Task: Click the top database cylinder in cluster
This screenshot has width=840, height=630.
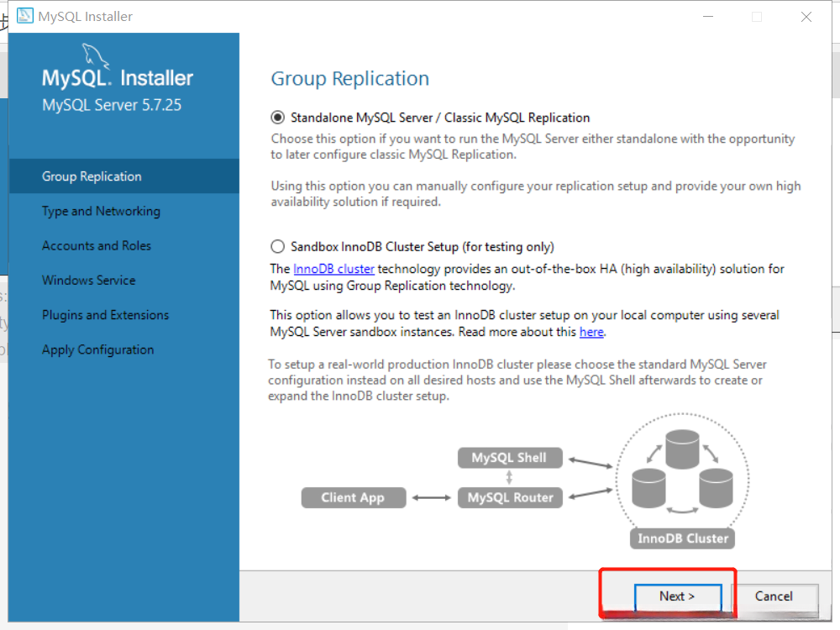Action: [x=682, y=449]
